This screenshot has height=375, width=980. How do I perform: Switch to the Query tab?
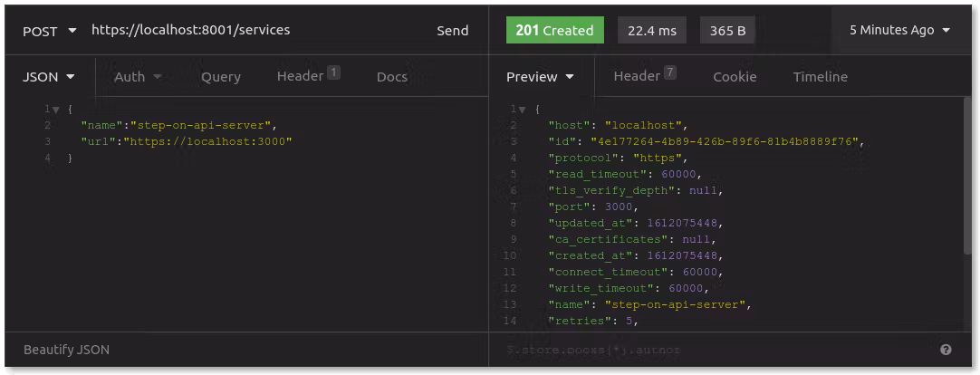tap(221, 77)
